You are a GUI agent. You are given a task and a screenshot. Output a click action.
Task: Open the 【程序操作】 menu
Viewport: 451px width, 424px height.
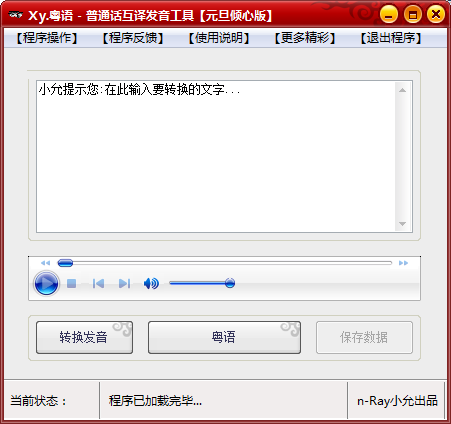tap(47, 38)
